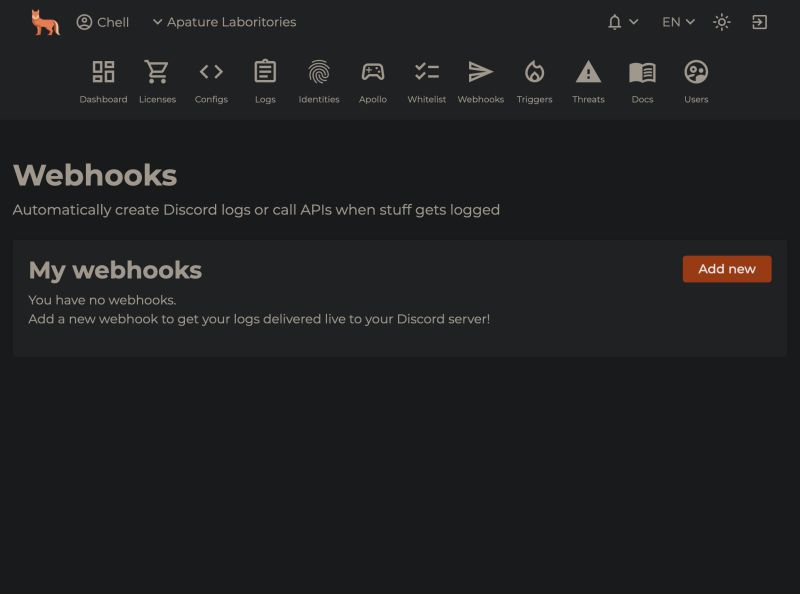Toggle light mode with the sun icon
The width and height of the screenshot is (800, 594).
click(x=722, y=21)
